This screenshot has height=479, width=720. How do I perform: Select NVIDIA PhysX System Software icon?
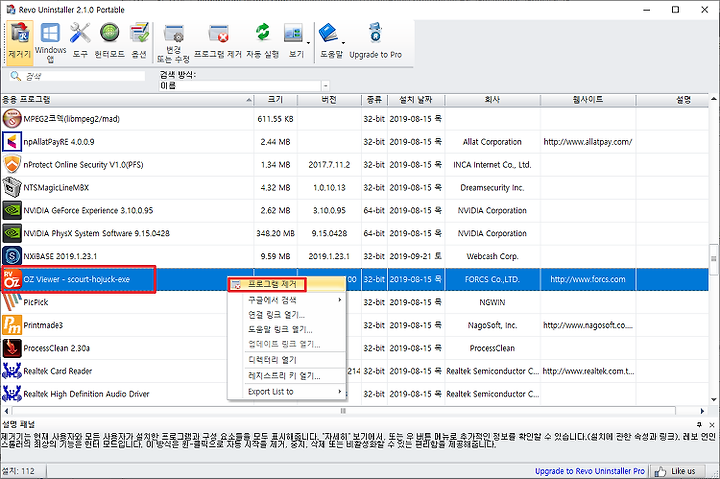pos(11,233)
